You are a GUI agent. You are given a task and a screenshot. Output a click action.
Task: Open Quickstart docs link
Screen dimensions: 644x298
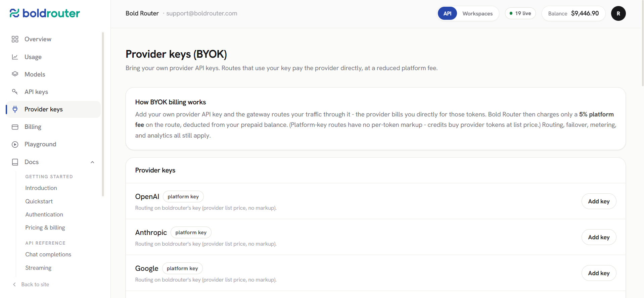click(39, 201)
